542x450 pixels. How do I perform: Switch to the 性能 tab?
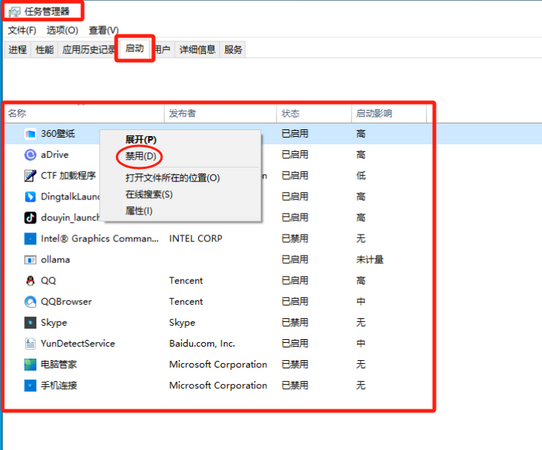45,50
